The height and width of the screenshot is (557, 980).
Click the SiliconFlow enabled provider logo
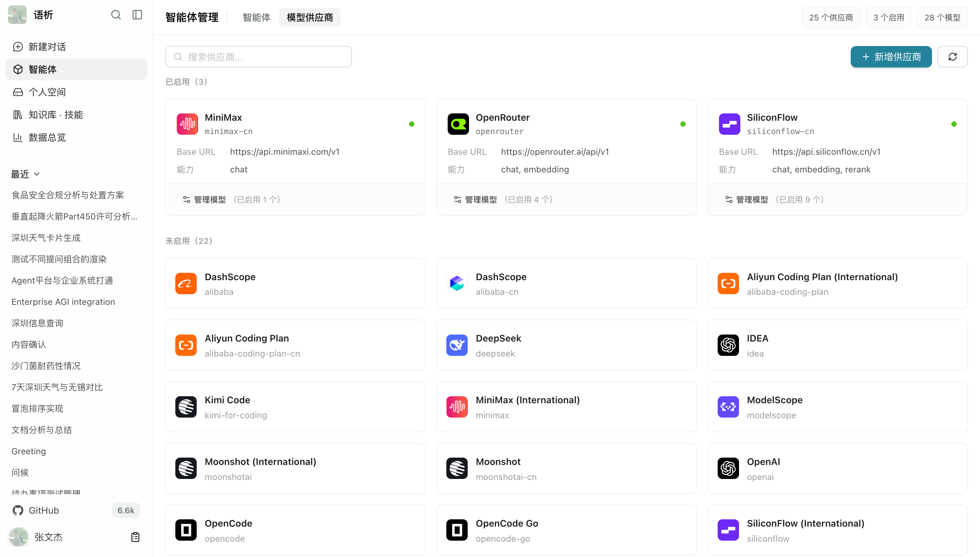pyautogui.click(x=729, y=124)
